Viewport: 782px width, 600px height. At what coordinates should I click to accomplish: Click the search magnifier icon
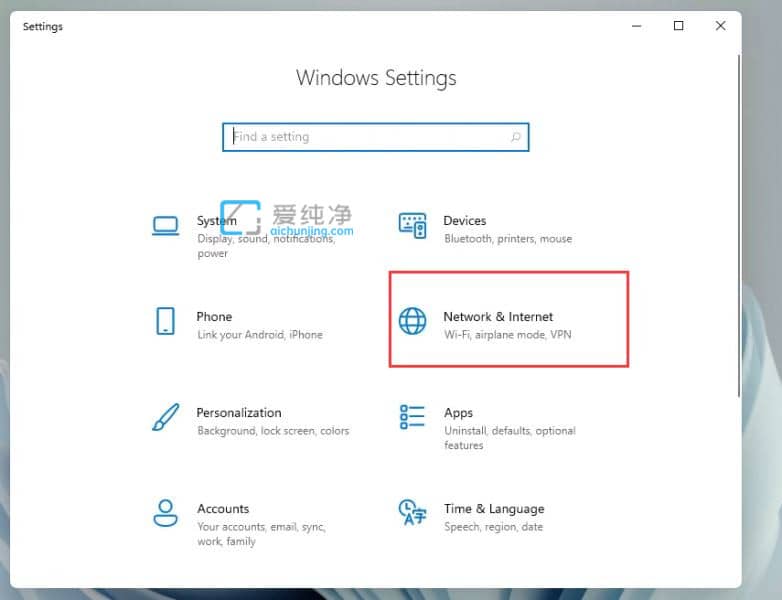(x=516, y=137)
